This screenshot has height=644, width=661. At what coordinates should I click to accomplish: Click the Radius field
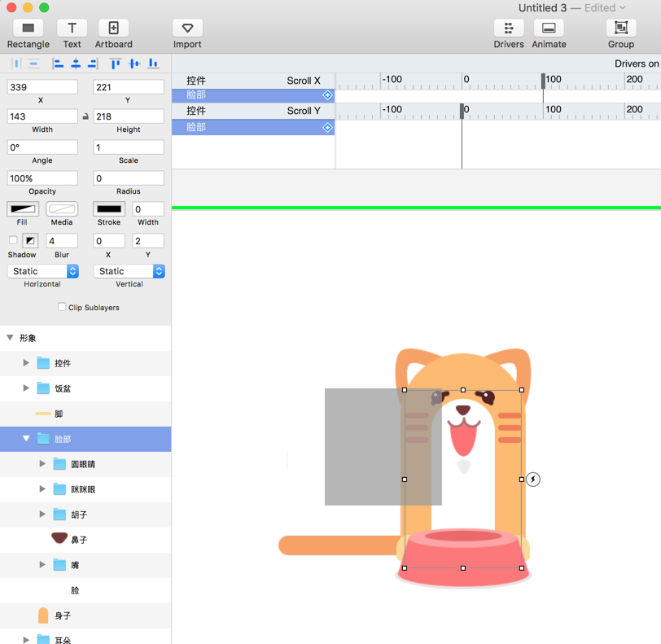(x=129, y=178)
